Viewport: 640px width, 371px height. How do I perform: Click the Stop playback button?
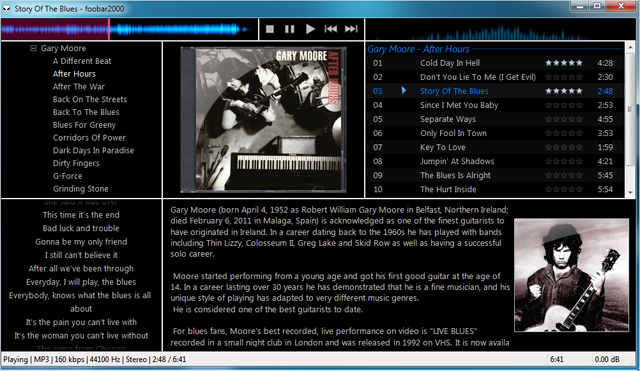[270, 29]
